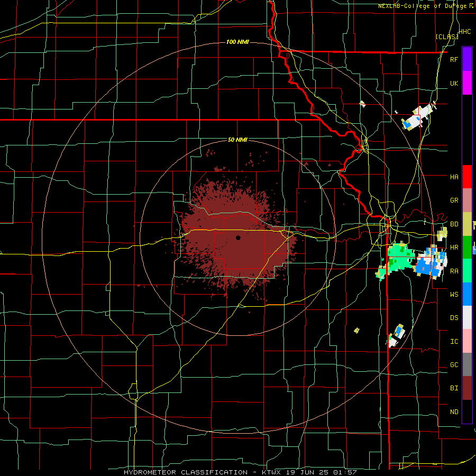Click the IC legend label
Image resolution: width=476 pixels, height=476 pixels.
[x=454, y=341]
